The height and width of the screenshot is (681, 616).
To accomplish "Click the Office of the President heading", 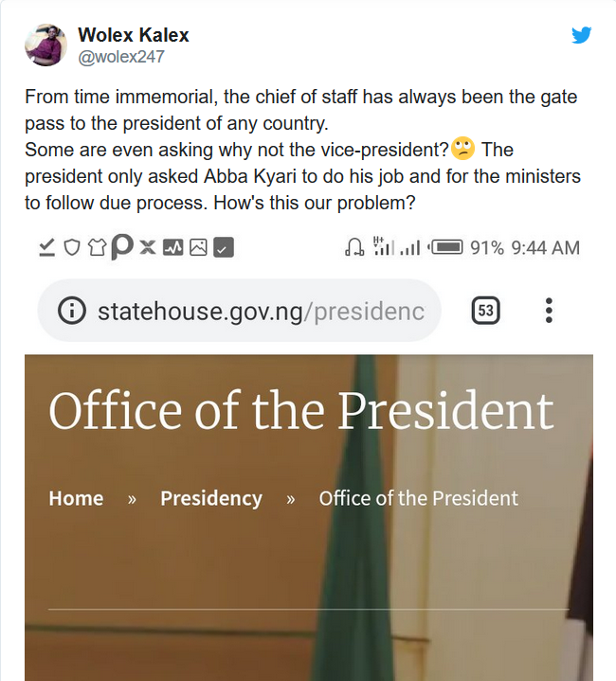I will 300,411.
